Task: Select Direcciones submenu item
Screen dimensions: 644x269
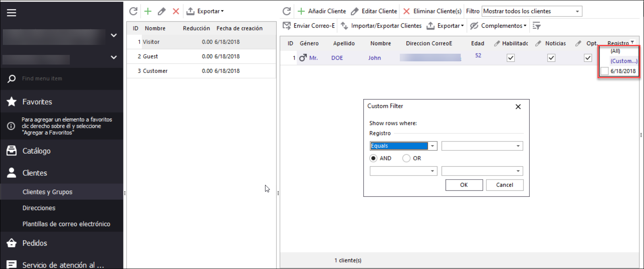Action: tap(62, 208)
